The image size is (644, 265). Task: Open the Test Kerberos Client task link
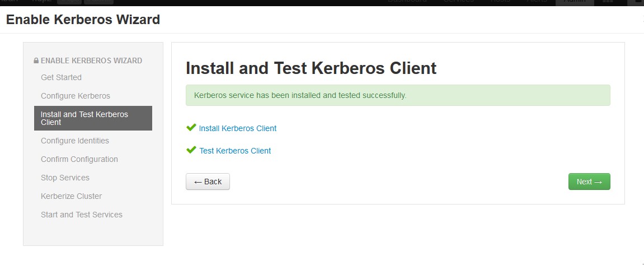235,151
